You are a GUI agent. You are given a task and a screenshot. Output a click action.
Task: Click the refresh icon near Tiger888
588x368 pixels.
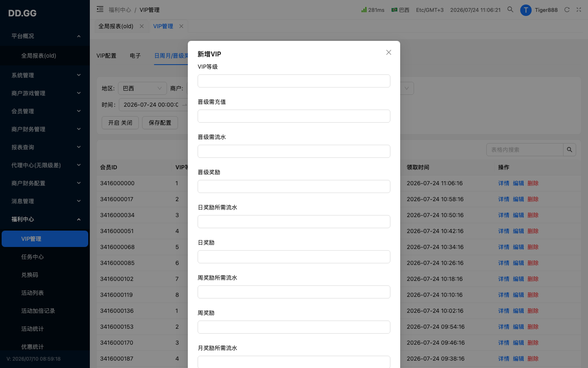pos(567,10)
